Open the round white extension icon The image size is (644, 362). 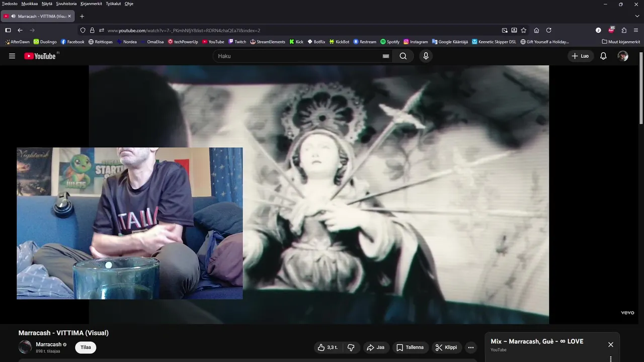click(598, 30)
